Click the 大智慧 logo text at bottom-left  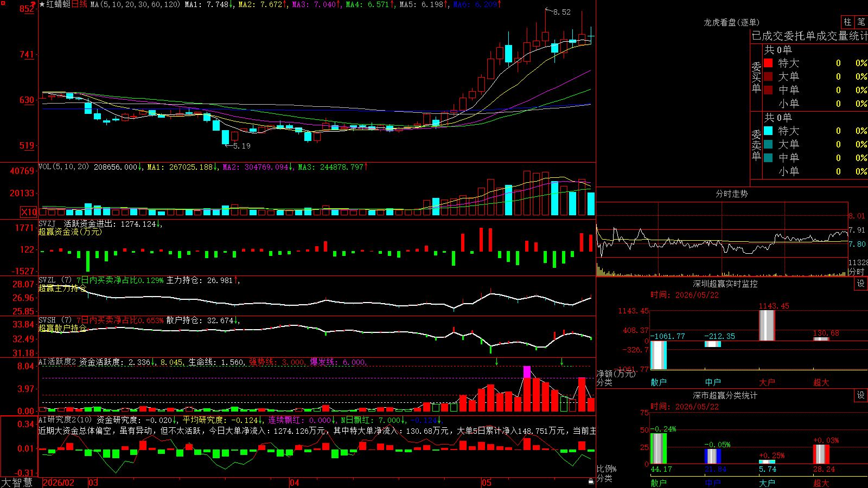pos(17,483)
